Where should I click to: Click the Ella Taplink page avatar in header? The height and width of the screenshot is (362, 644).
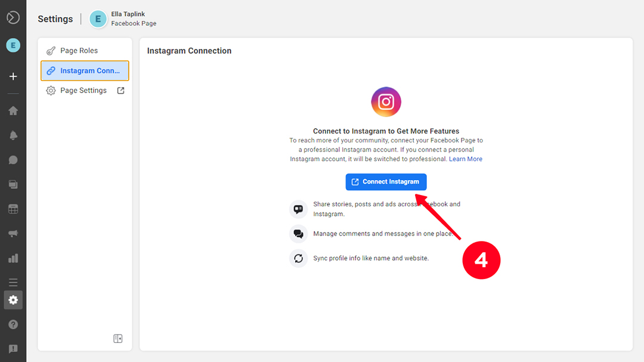coord(98,19)
